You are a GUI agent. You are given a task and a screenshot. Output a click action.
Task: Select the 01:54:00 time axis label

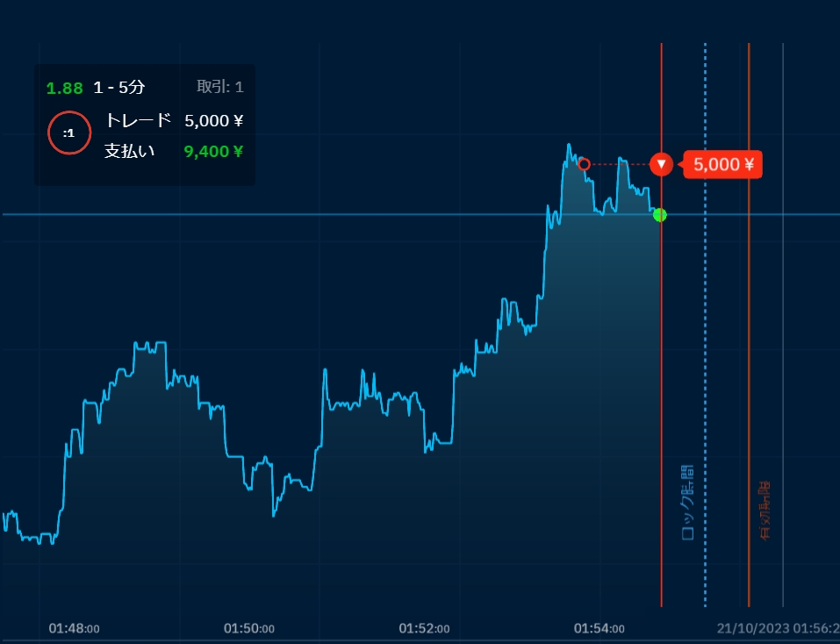[599, 628]
